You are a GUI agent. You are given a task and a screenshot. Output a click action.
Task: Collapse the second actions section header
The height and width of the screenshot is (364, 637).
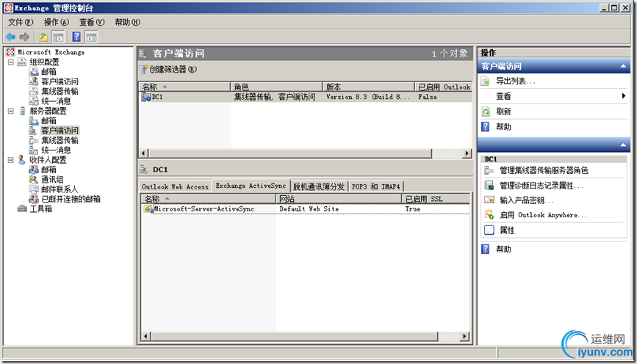623,145
